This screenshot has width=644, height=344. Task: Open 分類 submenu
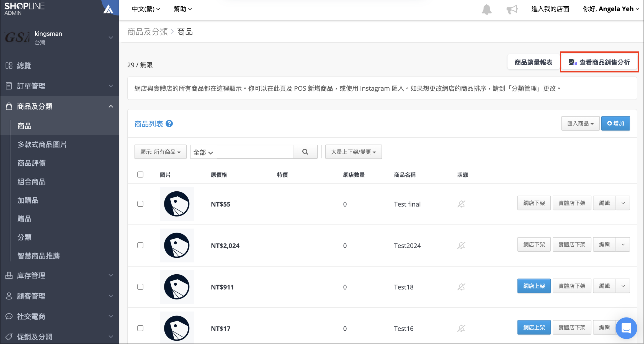click(x=24, y=237)
